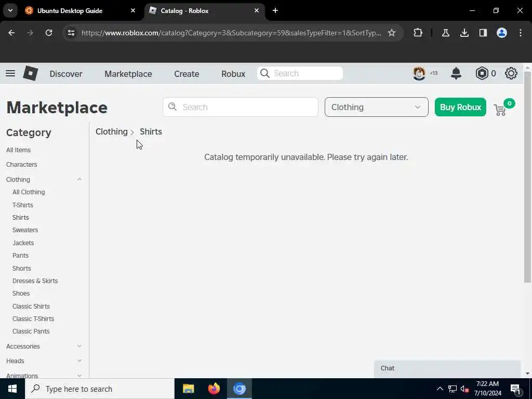Open the Windows Start button
This screenshot has width=532, height=399.
pos(12,389)
